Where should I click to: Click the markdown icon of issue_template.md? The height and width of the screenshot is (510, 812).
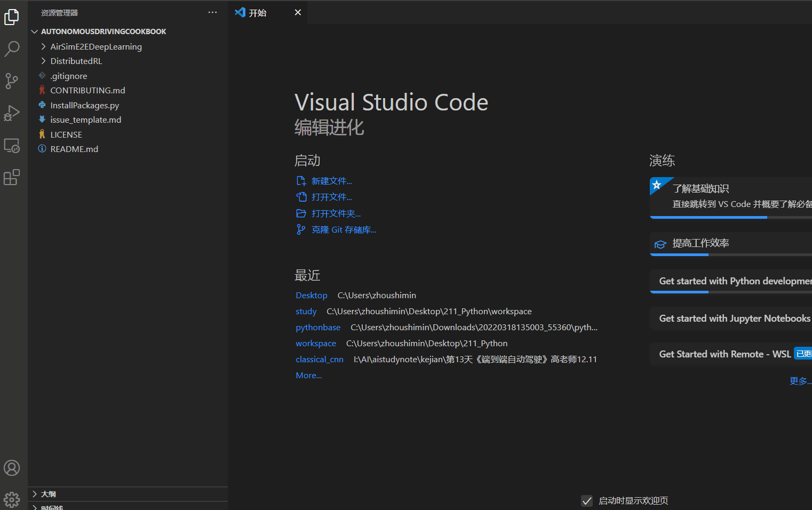[42, 119]
